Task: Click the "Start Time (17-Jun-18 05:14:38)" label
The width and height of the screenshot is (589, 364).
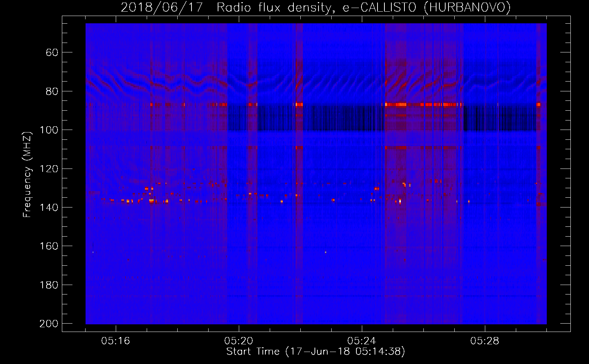Action: coord(316,352)
